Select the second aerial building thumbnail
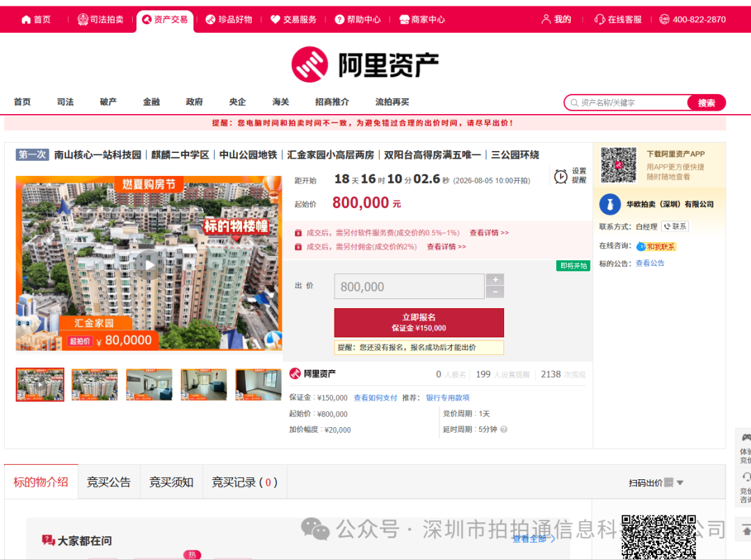The image size is (751, 560). click(x=95, y=385)
